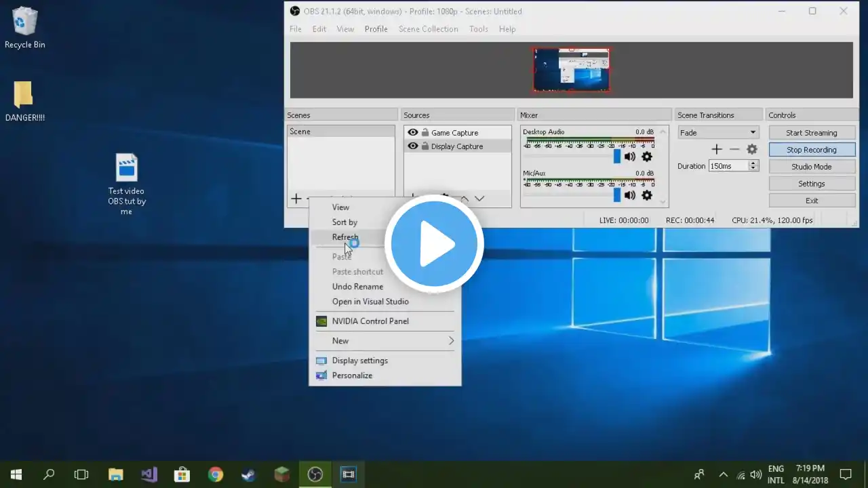Select Display settings in context menu

click(x=359, y=361)
